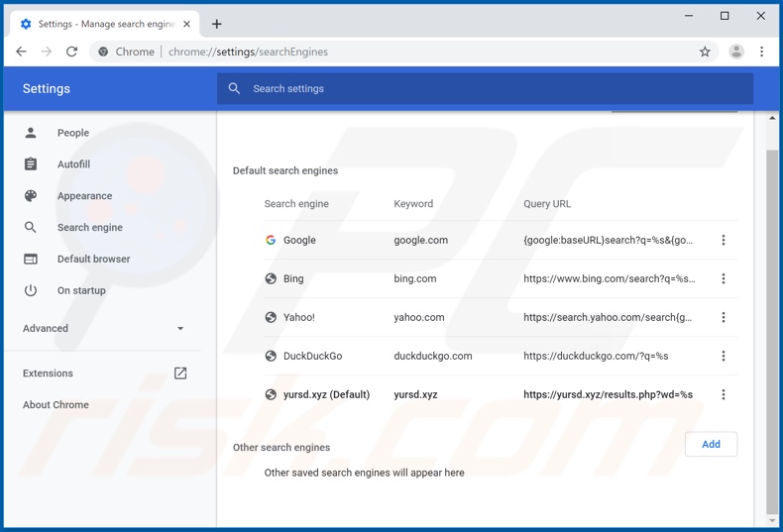Open the Chrome profile avatar icon
This screenshot has height=532, width=783.
(x=735, y=52)
